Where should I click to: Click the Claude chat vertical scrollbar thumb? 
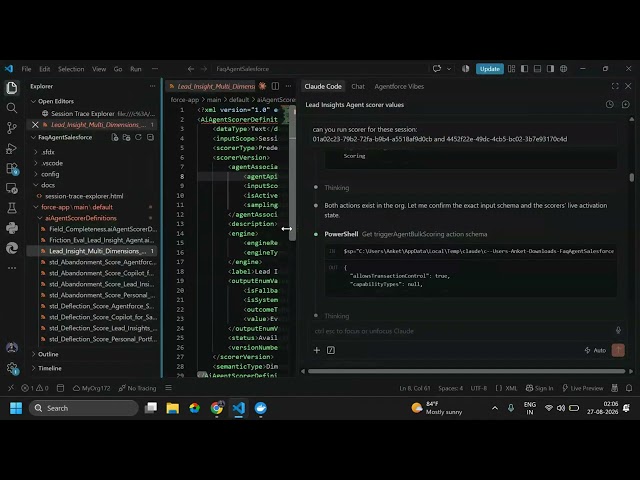click(x=631, y=178)
